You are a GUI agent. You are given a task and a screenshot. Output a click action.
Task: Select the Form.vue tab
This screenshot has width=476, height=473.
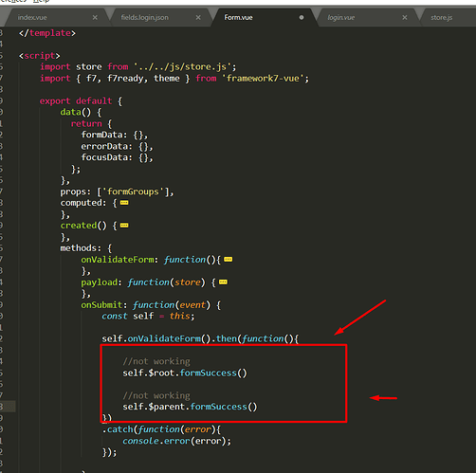click(x=238, y=17)
